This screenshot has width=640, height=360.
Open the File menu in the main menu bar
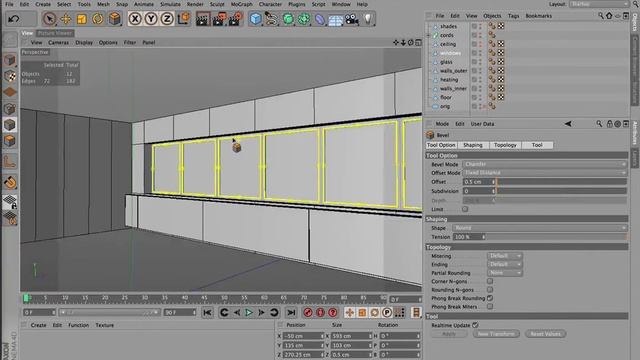pos(9,4)
